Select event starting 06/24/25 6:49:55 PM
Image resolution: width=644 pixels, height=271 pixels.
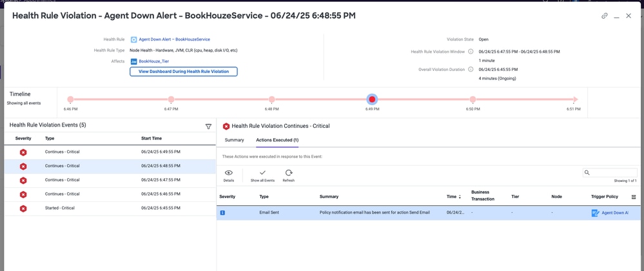click(x=110, y=152)
